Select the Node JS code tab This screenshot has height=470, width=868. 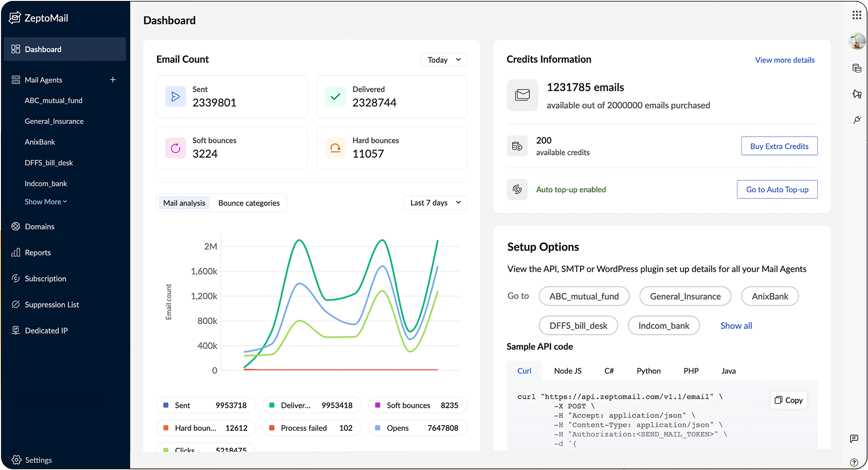point(568,371)
